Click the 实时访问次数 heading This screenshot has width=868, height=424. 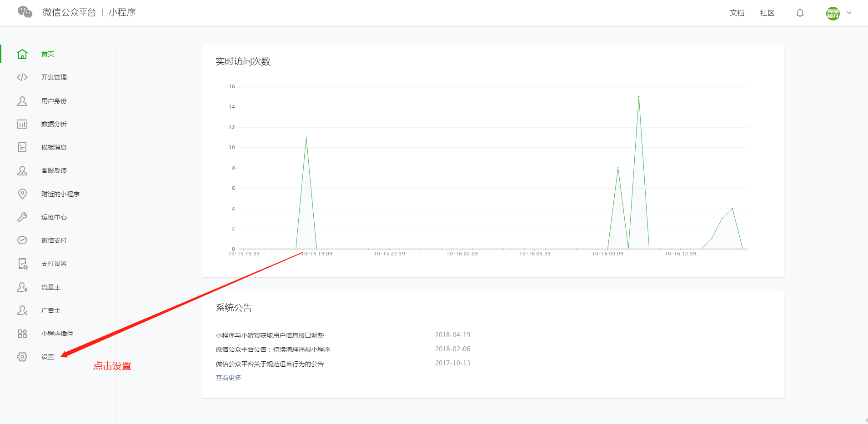[243, 61]
